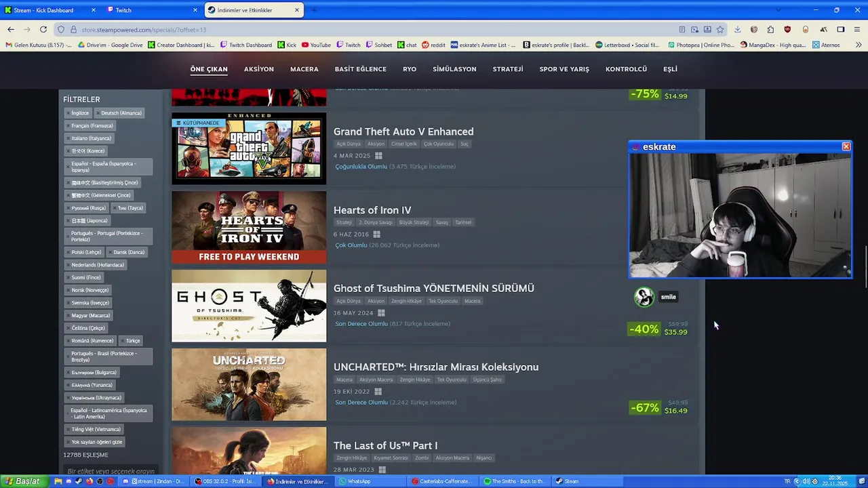Open the Gelen Kutusu Gmail bookmark
Image resolution: width=868 pixels, height=488 pixels.
tap(38, 45)
